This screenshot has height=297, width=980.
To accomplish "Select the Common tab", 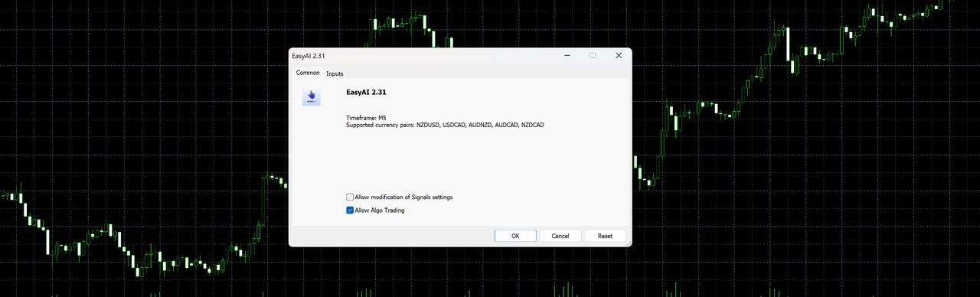I will [x=308, y=73].
